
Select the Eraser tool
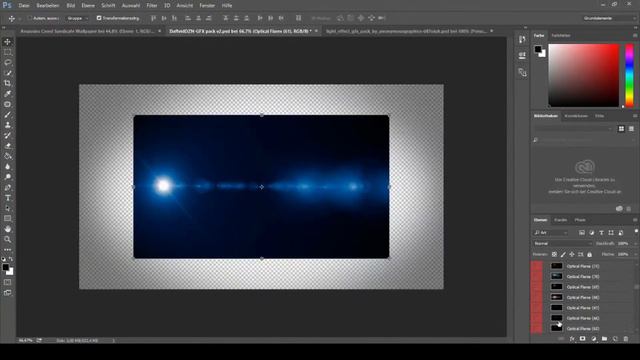click(x=7, y=146)
